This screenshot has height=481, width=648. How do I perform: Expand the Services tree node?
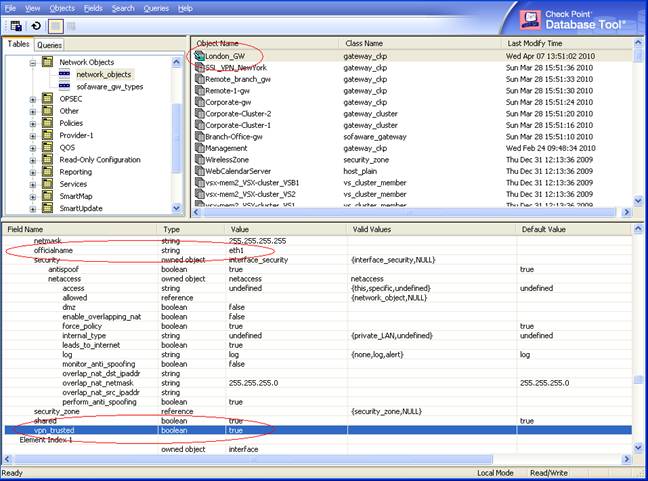tap(33, 185)
